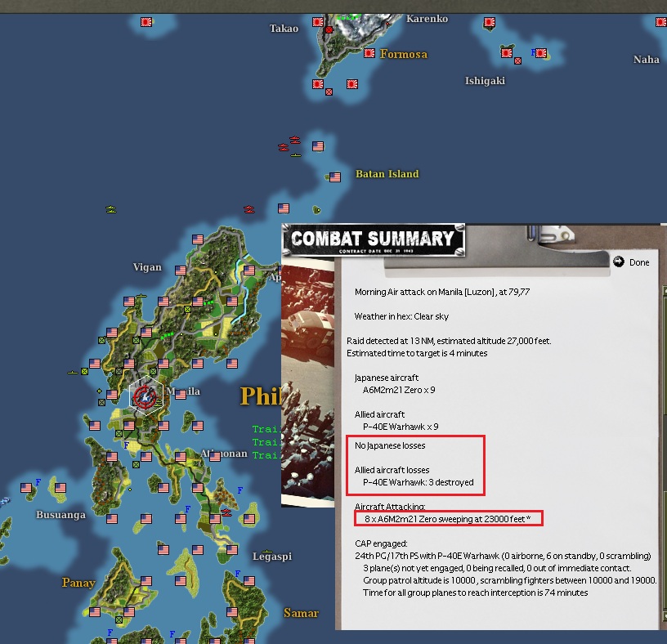Click 'P-40E Warhawk: 3 destroyed' line
The width and height of the screenshot is (667, 644).
pos(419,482)
